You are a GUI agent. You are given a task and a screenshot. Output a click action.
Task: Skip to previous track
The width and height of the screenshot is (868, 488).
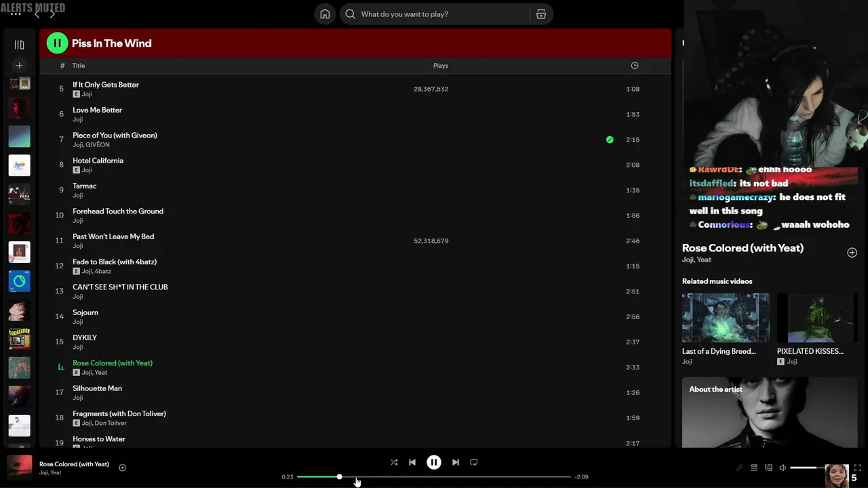click(412, 462)
